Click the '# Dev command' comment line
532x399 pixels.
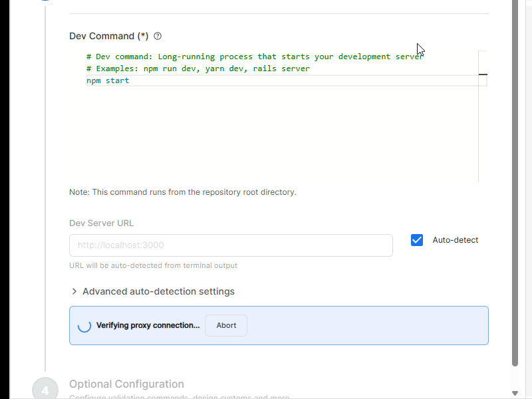[x=253, y=57]
